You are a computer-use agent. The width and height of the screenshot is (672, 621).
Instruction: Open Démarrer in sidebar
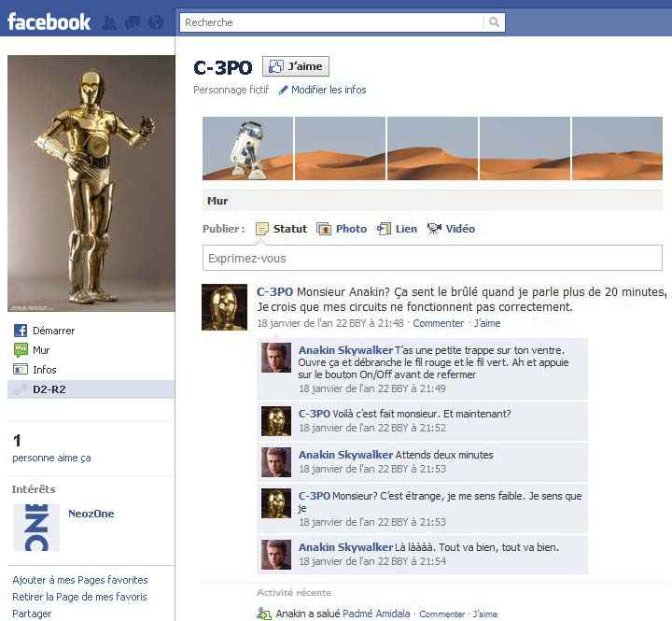coord(53,331)
